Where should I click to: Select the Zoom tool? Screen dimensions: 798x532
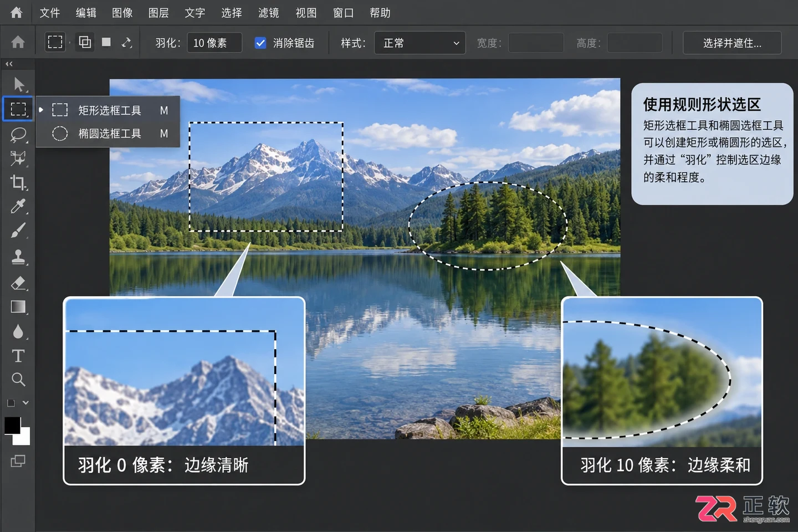pyautogui.click(x=18, y=380)
